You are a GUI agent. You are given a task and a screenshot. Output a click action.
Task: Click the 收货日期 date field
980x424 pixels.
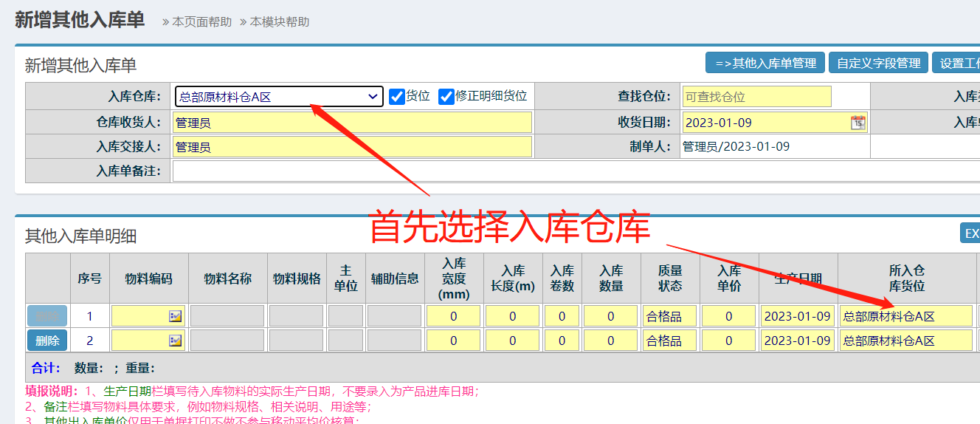[x=775, y=123]
